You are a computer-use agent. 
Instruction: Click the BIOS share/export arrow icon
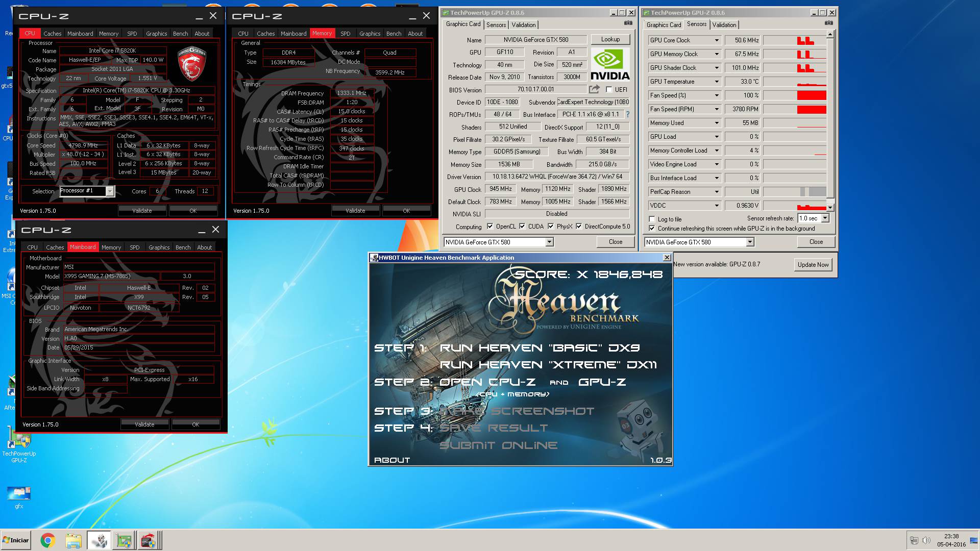point(594,89)
